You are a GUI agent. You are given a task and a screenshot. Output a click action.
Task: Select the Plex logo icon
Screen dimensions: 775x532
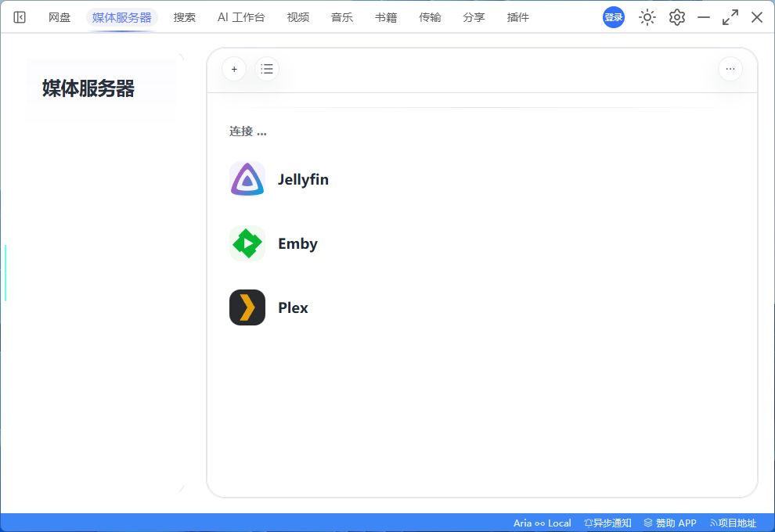pos(247,307)
